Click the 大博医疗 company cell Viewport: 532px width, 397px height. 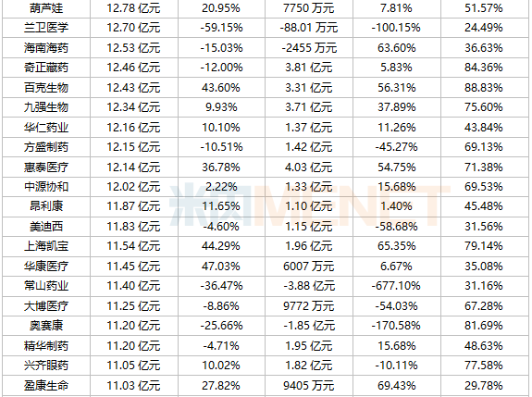[46, 305]
